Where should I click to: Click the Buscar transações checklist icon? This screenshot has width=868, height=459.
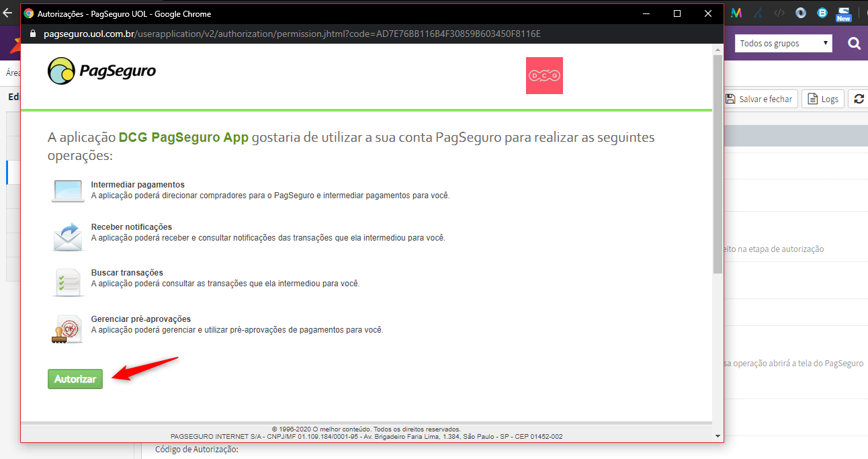tap(68, 283)
